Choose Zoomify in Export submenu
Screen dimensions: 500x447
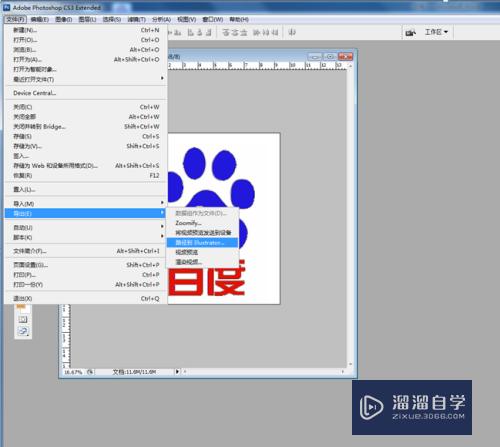[x=203, y=223]
